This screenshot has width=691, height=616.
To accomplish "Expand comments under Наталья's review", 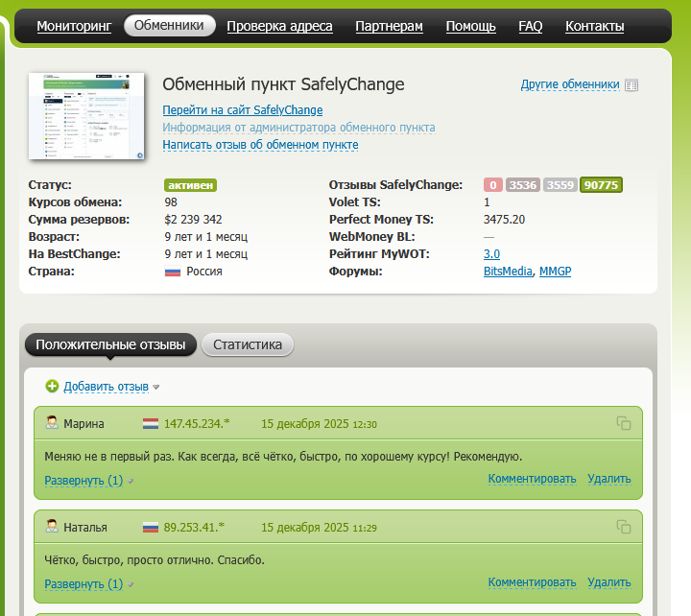I will [x=83, y=583].
